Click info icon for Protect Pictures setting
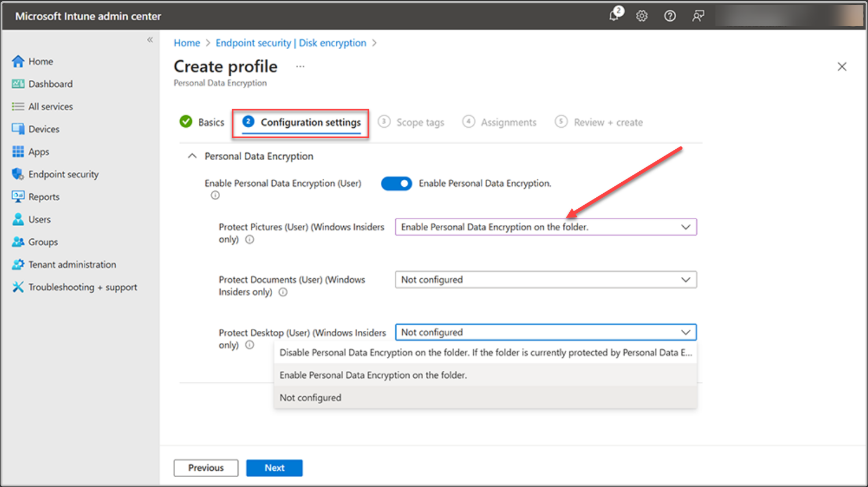The height and width of the screenshot is (487, 868). point(250,239)
